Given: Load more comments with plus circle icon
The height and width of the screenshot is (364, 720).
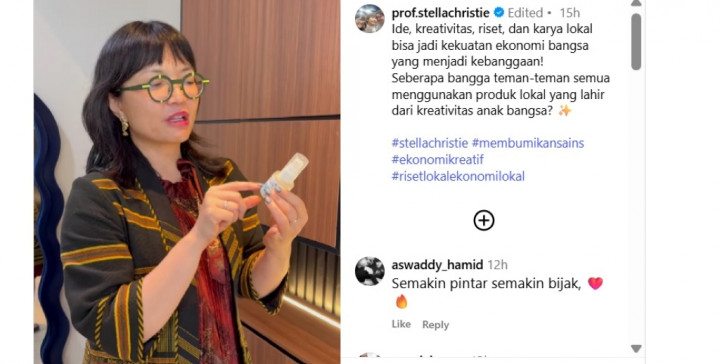Looking at the screenshot, I should [x=484, y=220].
